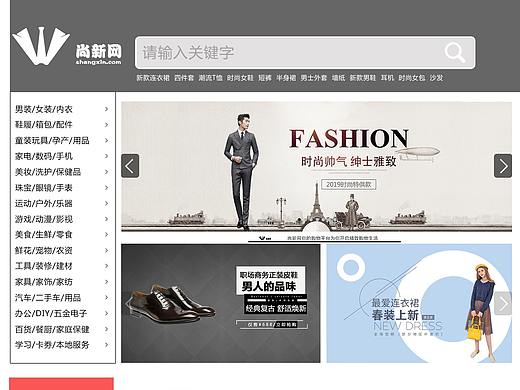Open the 潮流T恤 hot search link
The width and height of the screenshot is (520, 390).
(x=210, y=78)
